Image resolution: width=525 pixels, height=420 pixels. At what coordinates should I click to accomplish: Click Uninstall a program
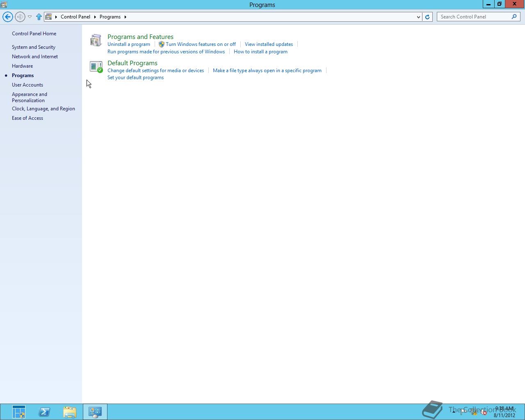coord(129,44)
